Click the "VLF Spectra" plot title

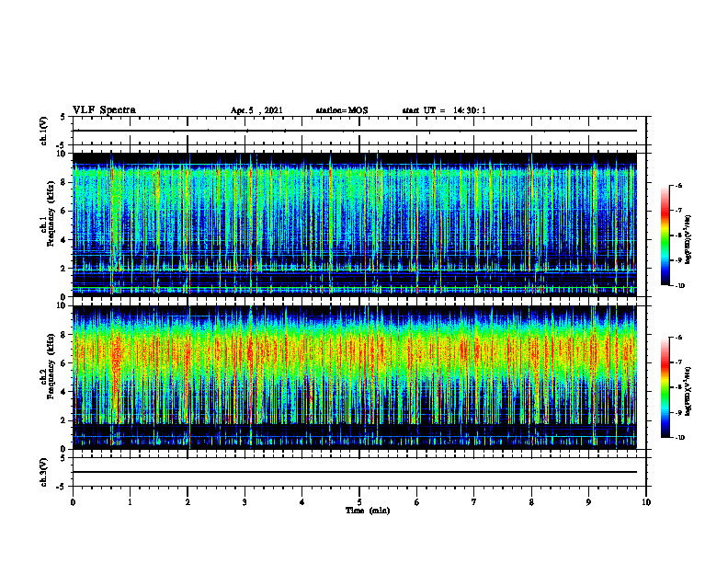tap(104, 110)
